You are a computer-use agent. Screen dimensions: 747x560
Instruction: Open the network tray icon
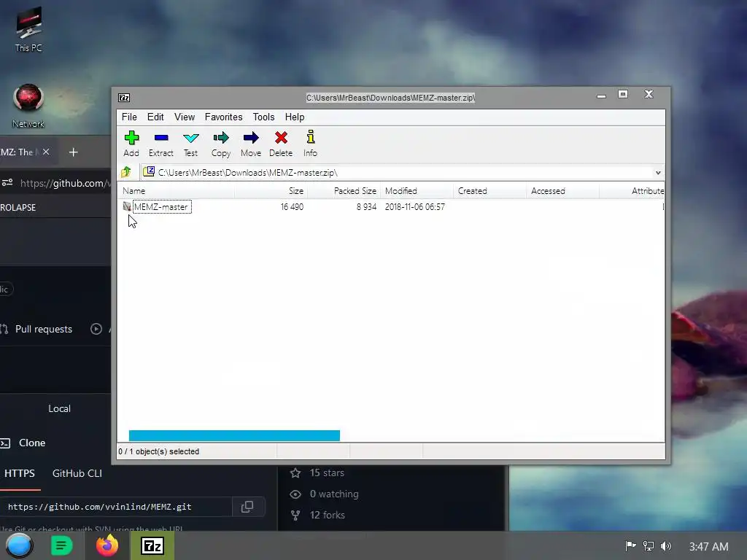649,545
